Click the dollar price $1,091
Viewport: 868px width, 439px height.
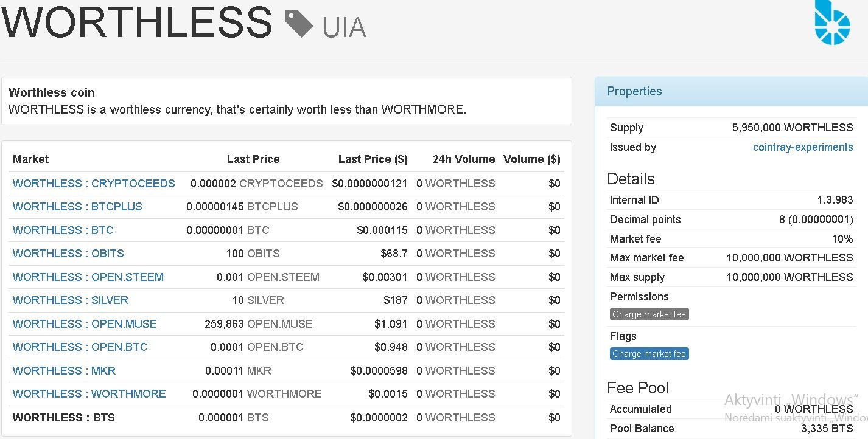click(x=391, y=324)
